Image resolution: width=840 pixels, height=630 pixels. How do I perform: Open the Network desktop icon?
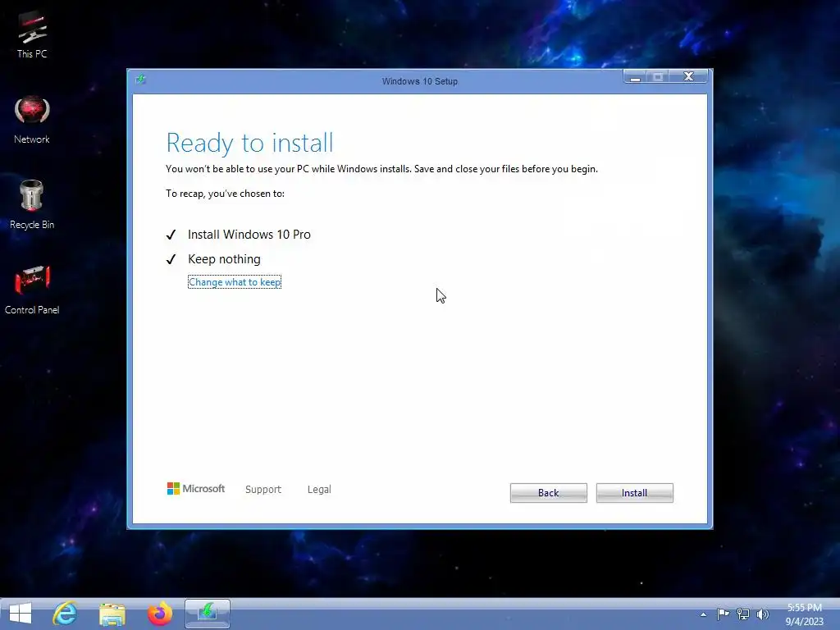coord(32,120)
